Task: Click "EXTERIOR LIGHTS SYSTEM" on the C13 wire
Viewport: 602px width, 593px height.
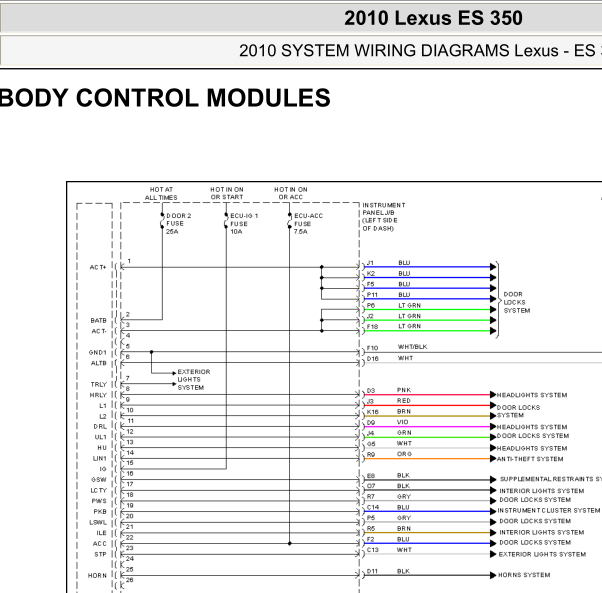Action: click(x=542, y=554)
